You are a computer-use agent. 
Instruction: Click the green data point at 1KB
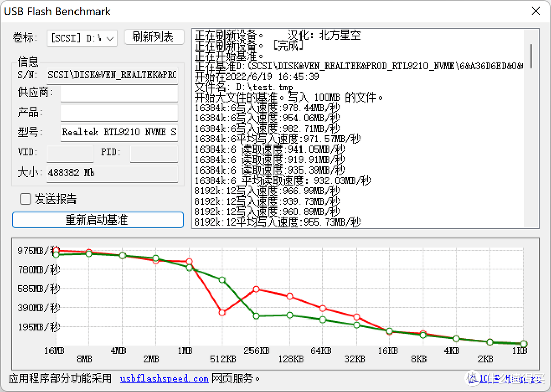coord(523,344)
